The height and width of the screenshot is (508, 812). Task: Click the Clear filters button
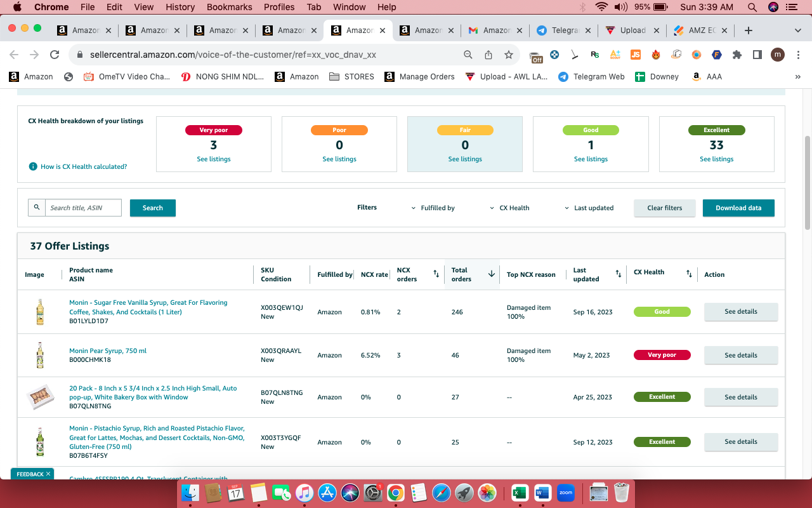click(x=665, y=208)
